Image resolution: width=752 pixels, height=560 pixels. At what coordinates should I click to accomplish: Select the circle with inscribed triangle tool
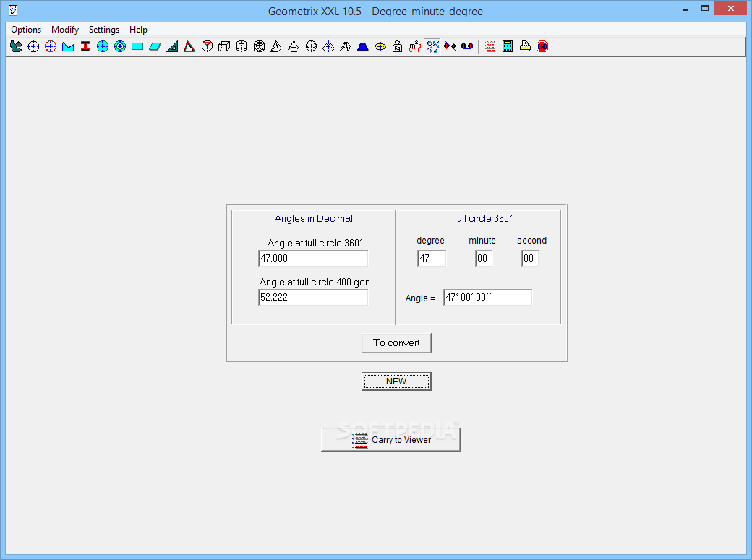point(207,46)
